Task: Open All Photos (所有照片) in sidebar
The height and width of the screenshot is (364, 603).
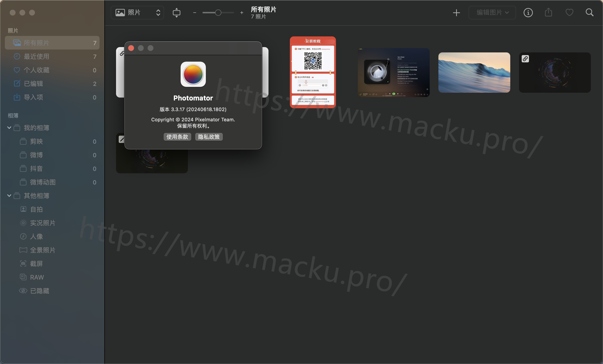Action: [52, 43]
